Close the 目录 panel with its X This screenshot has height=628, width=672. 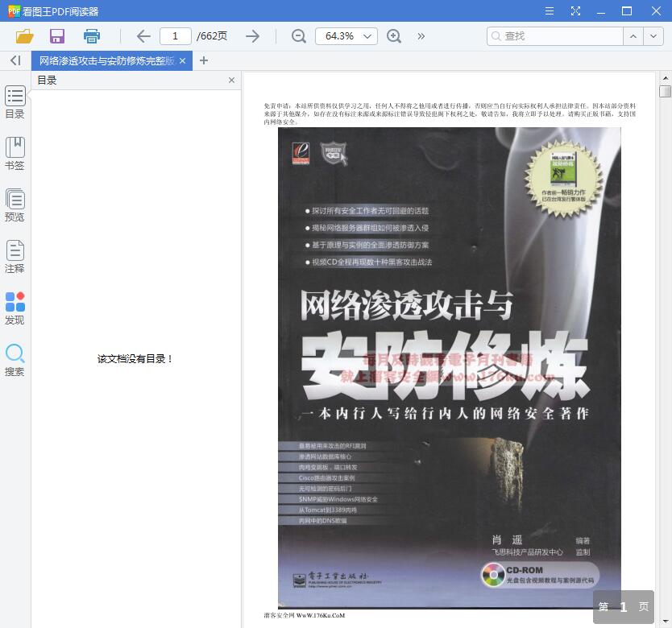coord(231,80)
